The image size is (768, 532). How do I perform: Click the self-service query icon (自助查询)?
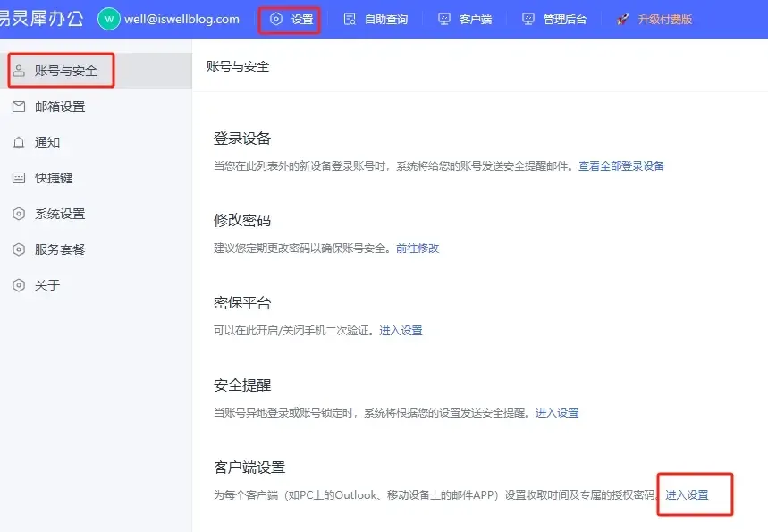[x=350, y=19]
